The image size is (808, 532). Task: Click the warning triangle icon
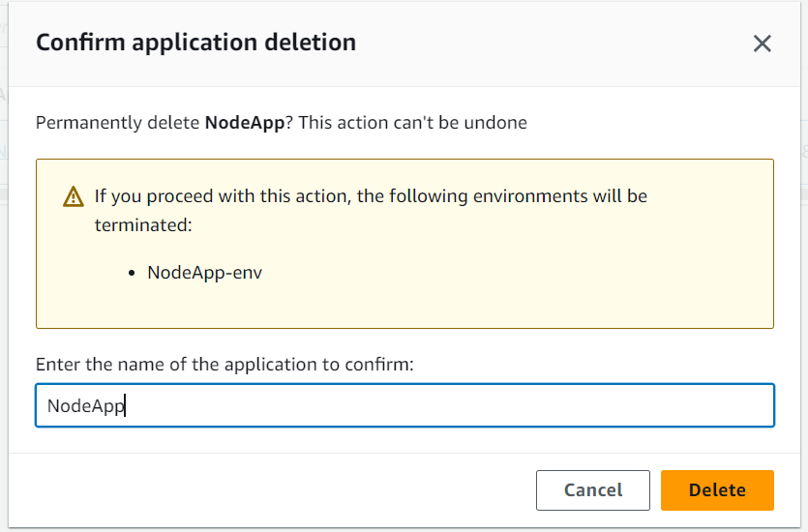pyautogui.click(x=74, y=196)
